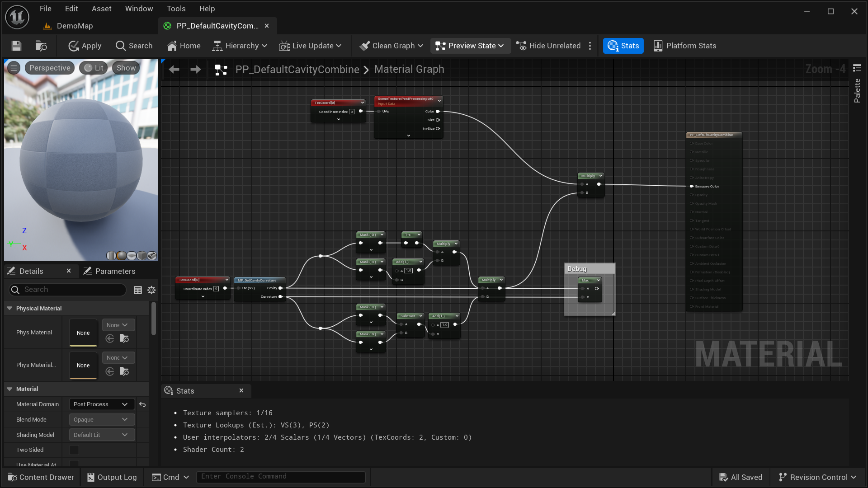868x488 pixels.
Task: Focus the Details search field
Action: 68,290
